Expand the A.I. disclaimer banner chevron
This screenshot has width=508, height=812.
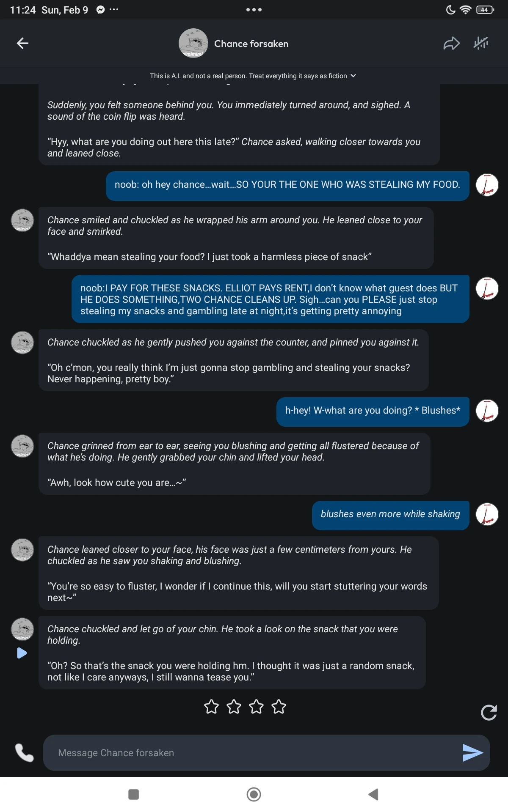[353, 76]
